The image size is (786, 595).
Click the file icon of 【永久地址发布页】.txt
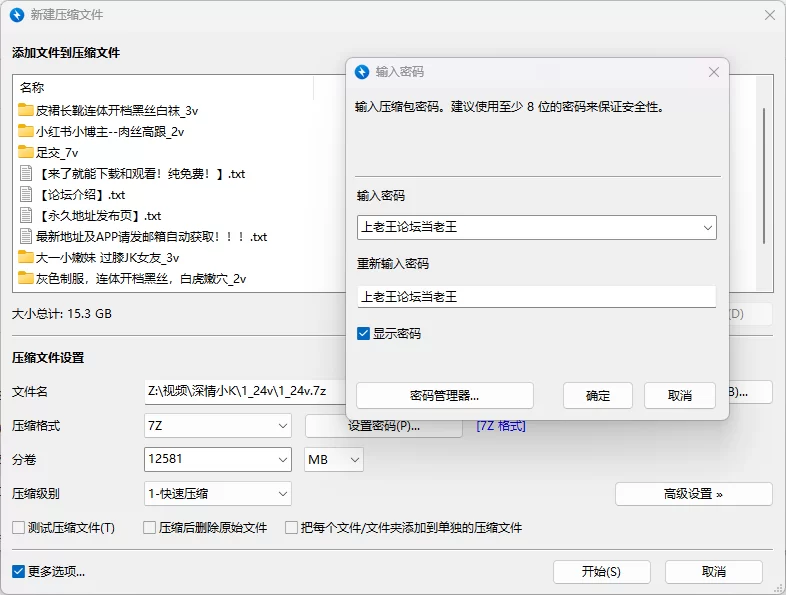[26, 215]
